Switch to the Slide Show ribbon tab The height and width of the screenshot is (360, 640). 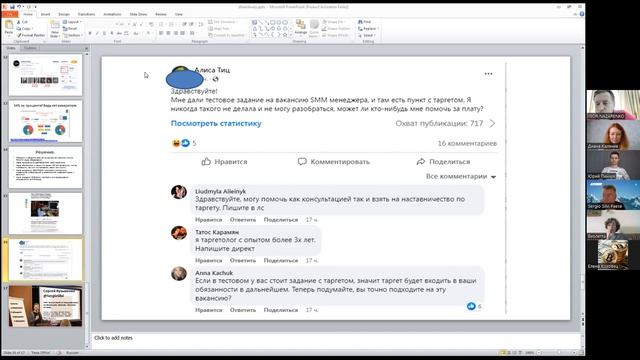tap(138, 14)
